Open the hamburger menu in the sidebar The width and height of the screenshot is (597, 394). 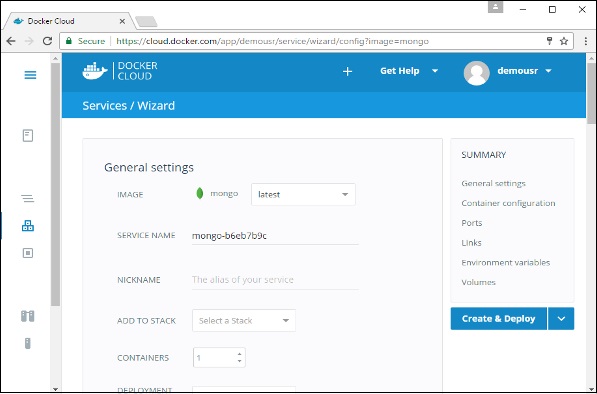tap(30, 75)
